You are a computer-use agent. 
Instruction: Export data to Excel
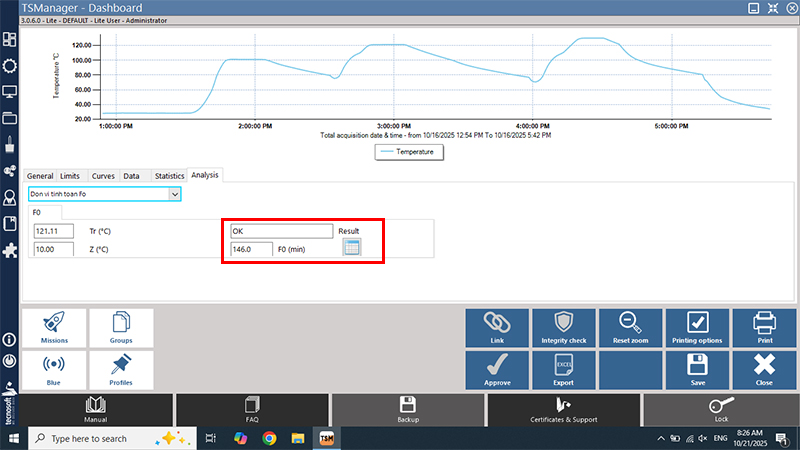point(563,369)
